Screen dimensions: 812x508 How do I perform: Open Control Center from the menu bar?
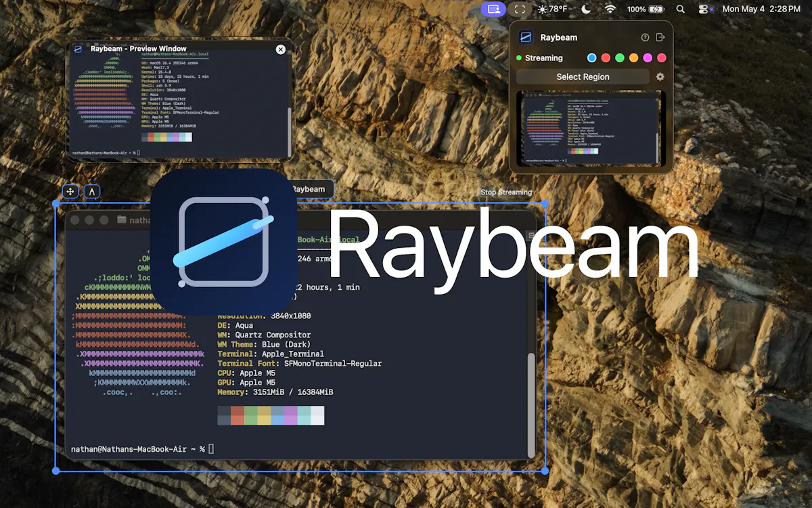[x=704, y=9]
